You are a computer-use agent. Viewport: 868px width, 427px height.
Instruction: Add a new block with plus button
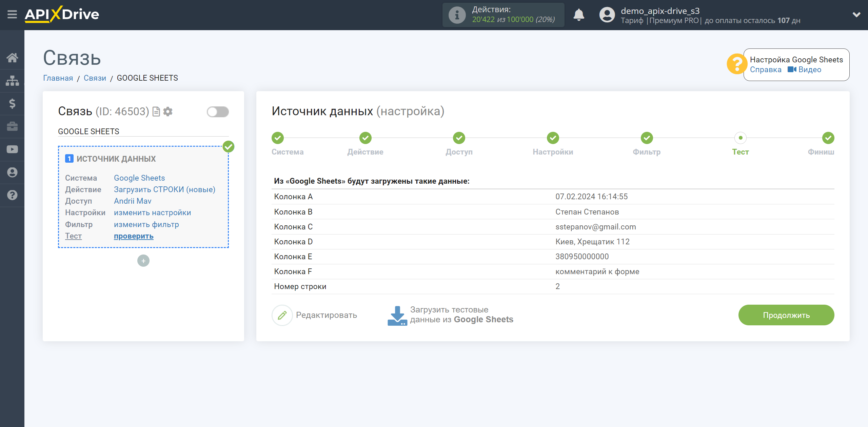coord(143,261)
